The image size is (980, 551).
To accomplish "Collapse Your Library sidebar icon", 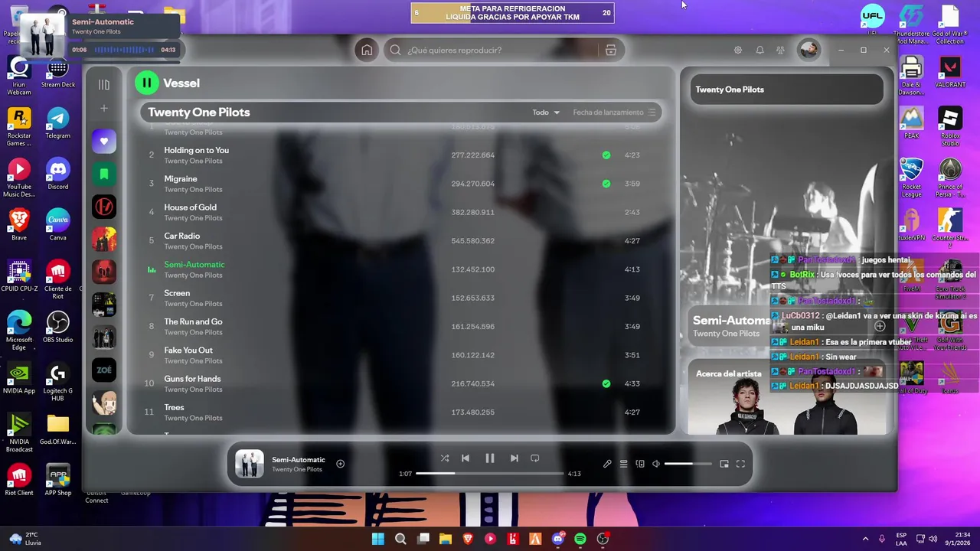I will click(104, 84).
